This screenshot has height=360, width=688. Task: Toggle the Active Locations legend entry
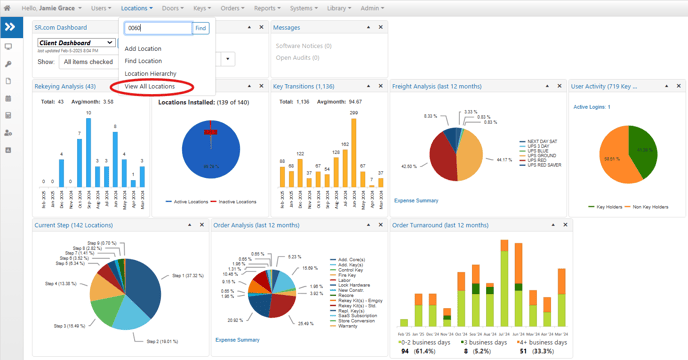point(187,202)
